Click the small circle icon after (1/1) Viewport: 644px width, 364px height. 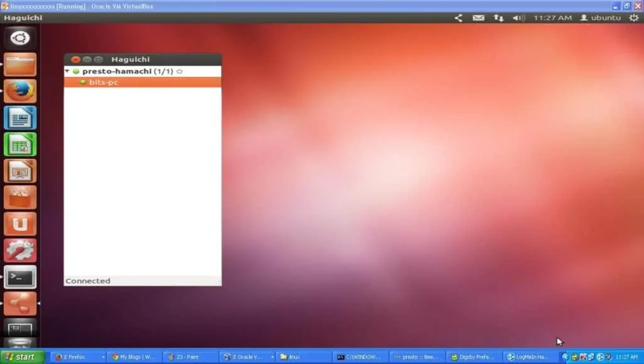pyautogui.click(x=179, y=72)
